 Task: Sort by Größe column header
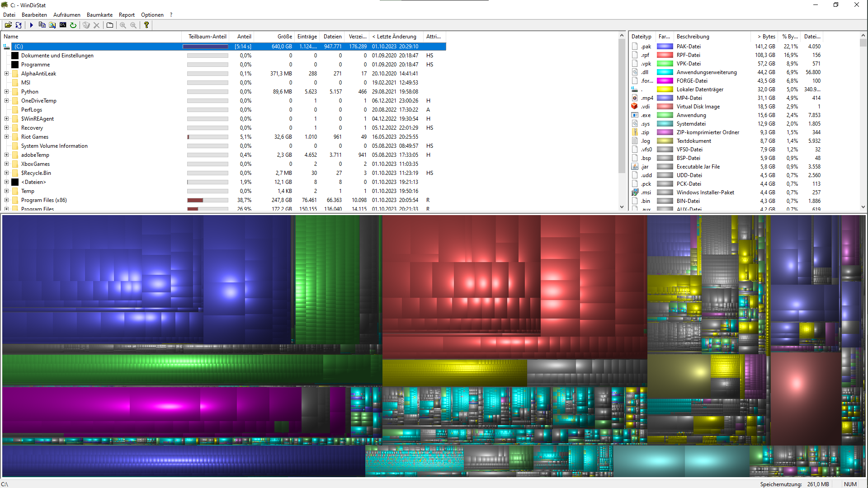[x=284, y=37]
